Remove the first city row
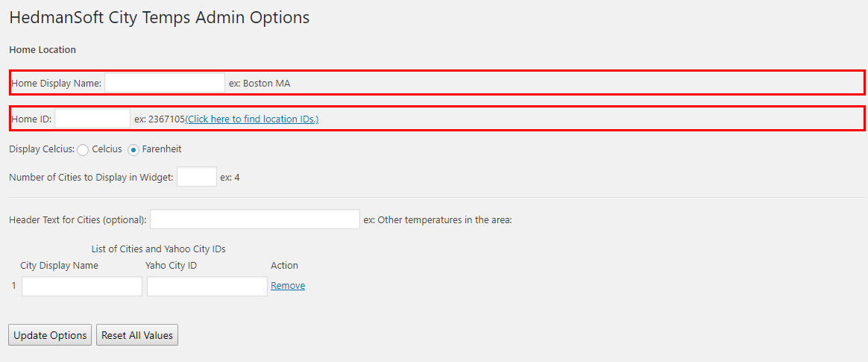The width and height of the screenshot is (868, 362). pos(288,286)
